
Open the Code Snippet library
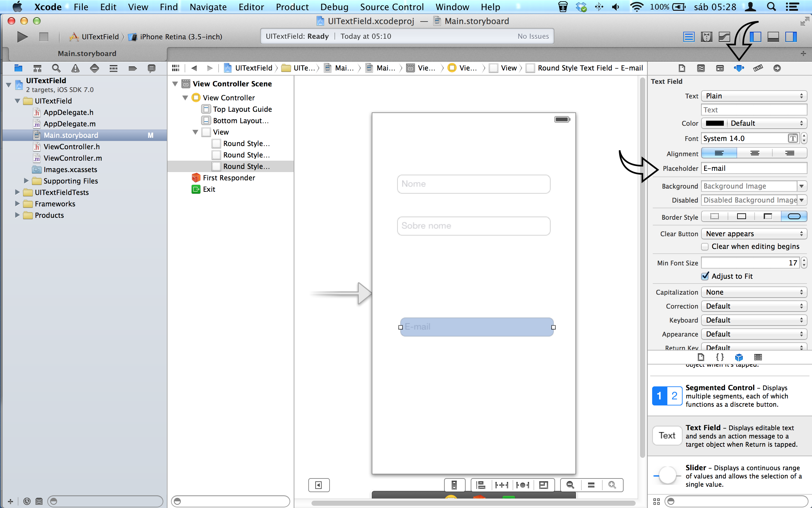[x=720, y=357]
